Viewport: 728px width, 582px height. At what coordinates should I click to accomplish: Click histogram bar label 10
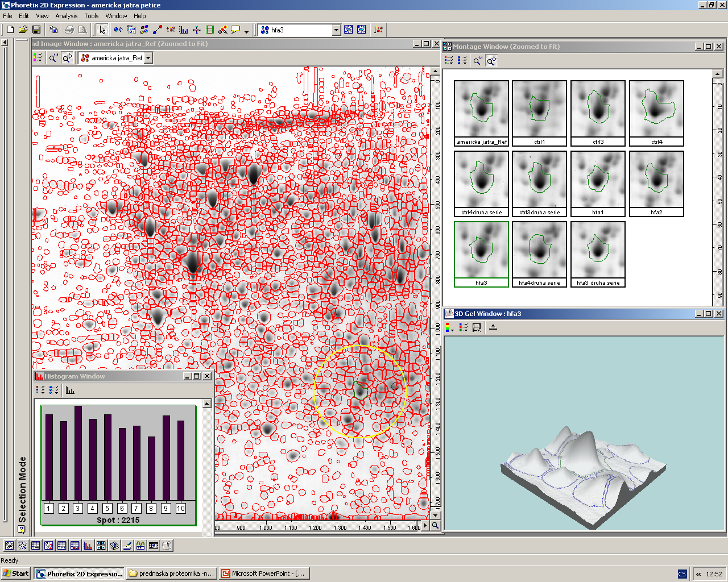(181, 508)
